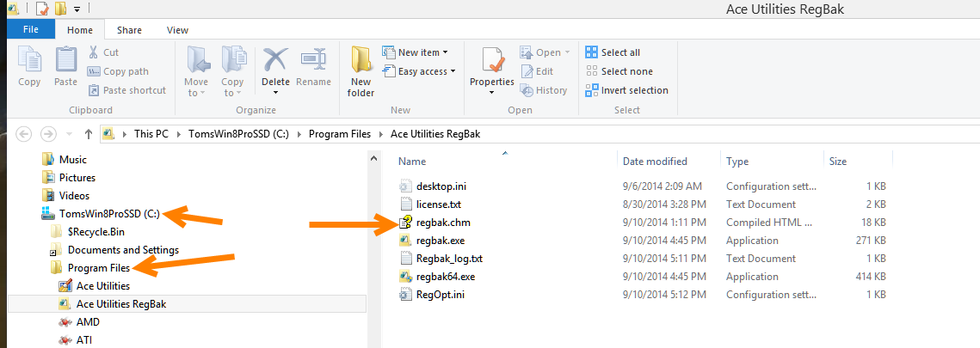Select RegOpt.ini file

440,295
